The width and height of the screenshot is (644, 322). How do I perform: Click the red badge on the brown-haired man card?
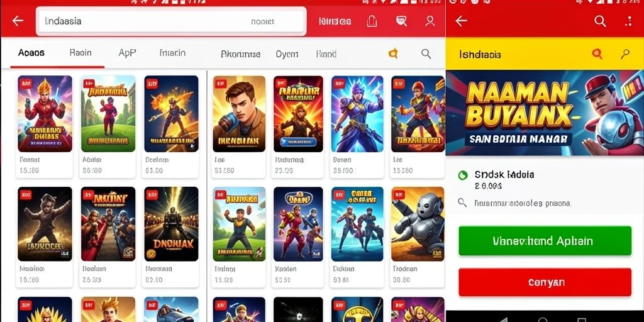point(221,84)
